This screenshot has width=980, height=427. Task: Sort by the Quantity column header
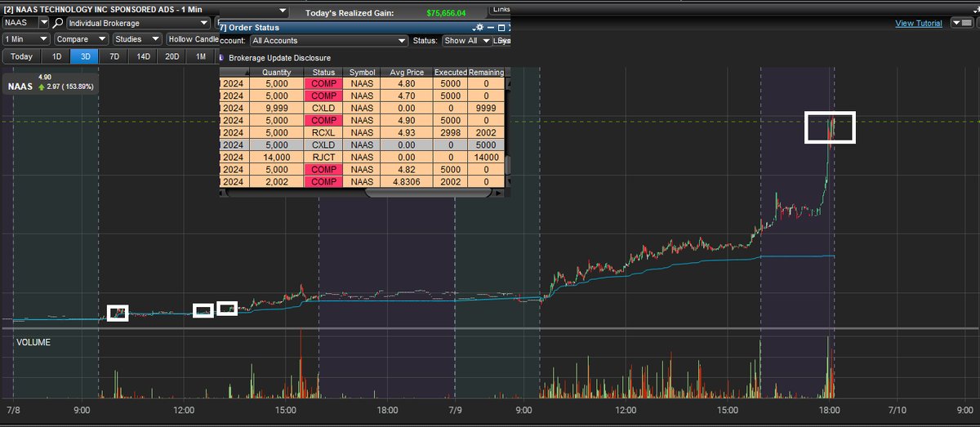click(276, 72)
